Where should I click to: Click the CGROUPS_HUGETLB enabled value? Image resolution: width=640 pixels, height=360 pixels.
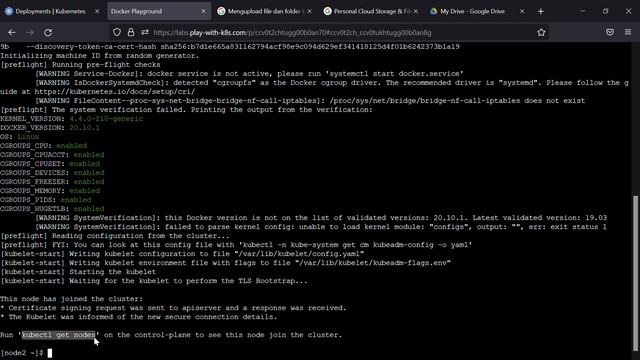coord(89,209)
